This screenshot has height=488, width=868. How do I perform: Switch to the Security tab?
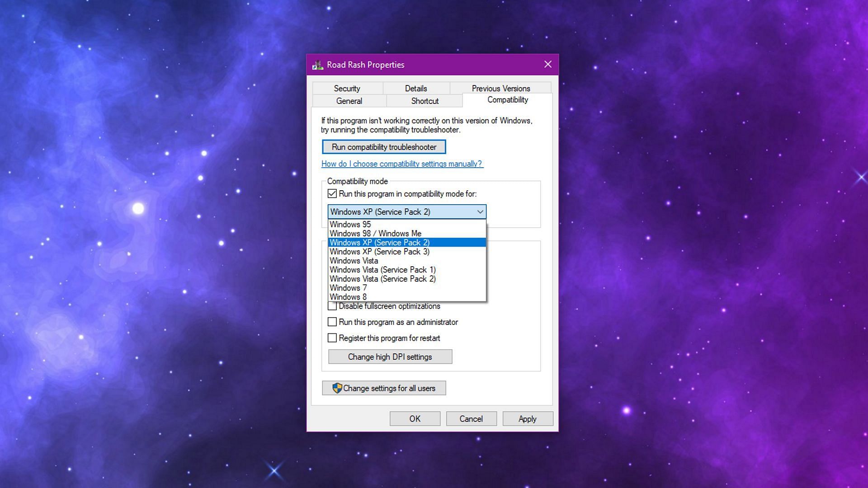tap(347, 88)
